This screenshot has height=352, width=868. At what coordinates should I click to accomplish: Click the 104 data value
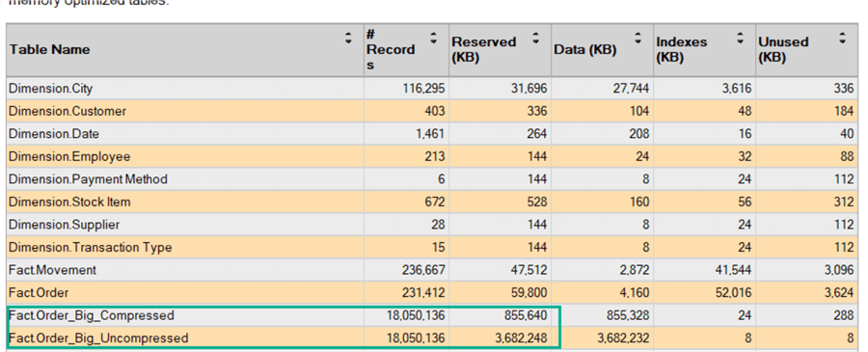point(638,111)
